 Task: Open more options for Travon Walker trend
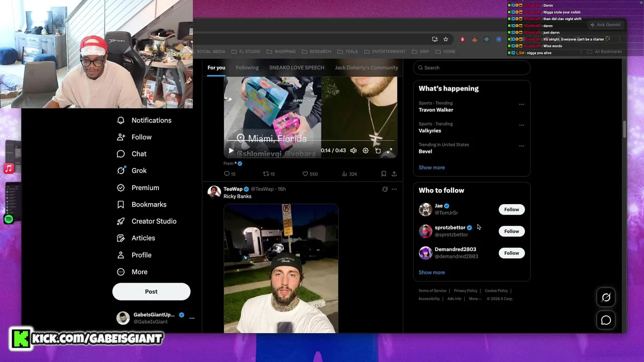point(522,105)
